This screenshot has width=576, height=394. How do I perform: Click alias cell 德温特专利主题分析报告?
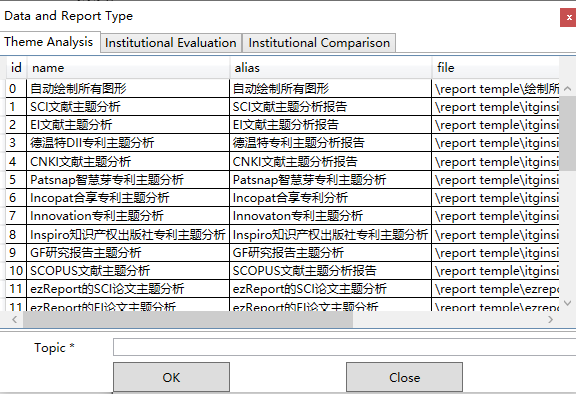coord(331,142)
